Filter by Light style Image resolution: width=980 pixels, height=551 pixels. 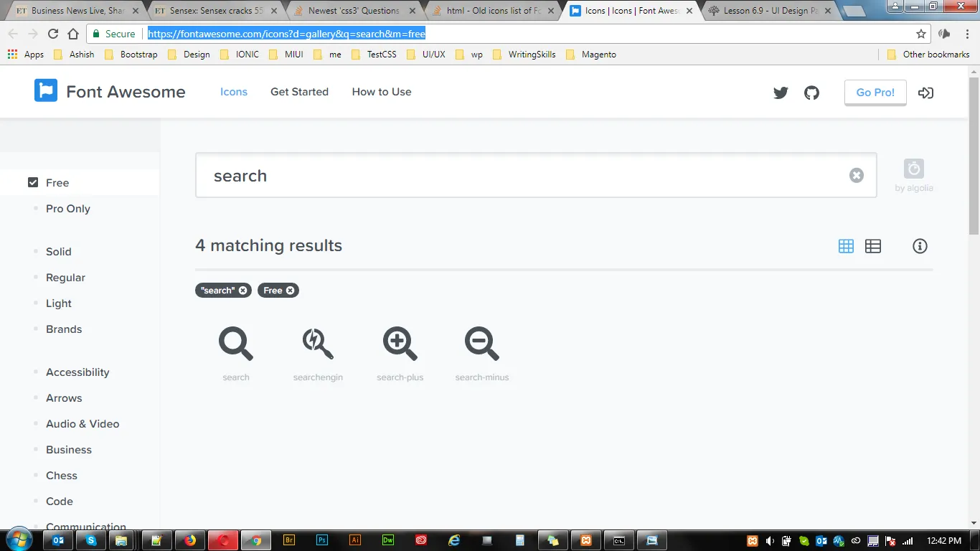coord(59,303)
